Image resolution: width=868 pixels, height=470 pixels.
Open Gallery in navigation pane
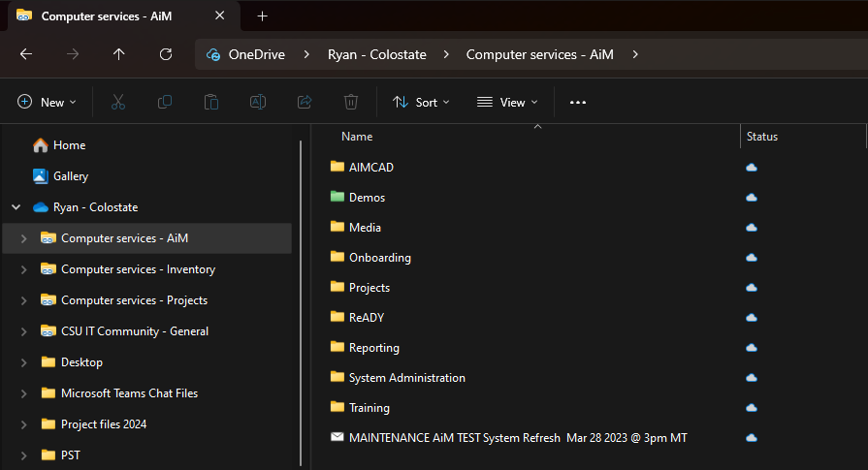(71, 176)
